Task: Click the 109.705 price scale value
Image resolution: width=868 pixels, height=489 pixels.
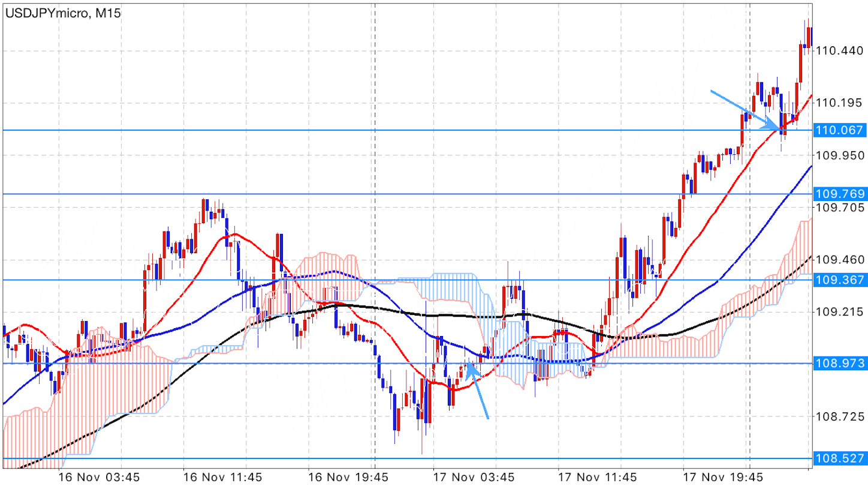Action: point(840,208)
